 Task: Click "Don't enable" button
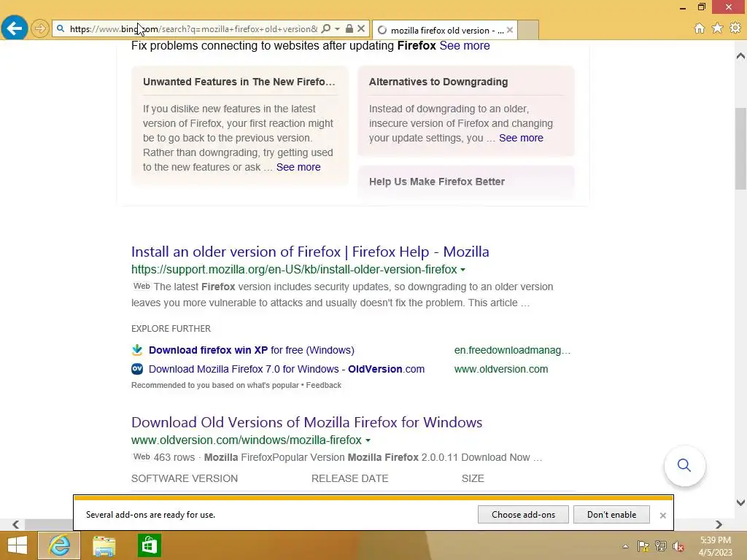(x=611, y=515)
